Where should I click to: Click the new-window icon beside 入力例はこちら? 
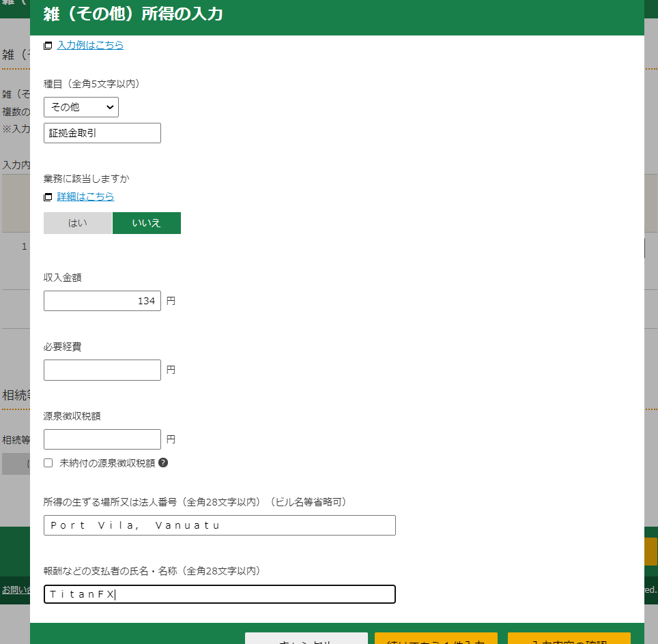click(x=48, y=45)
